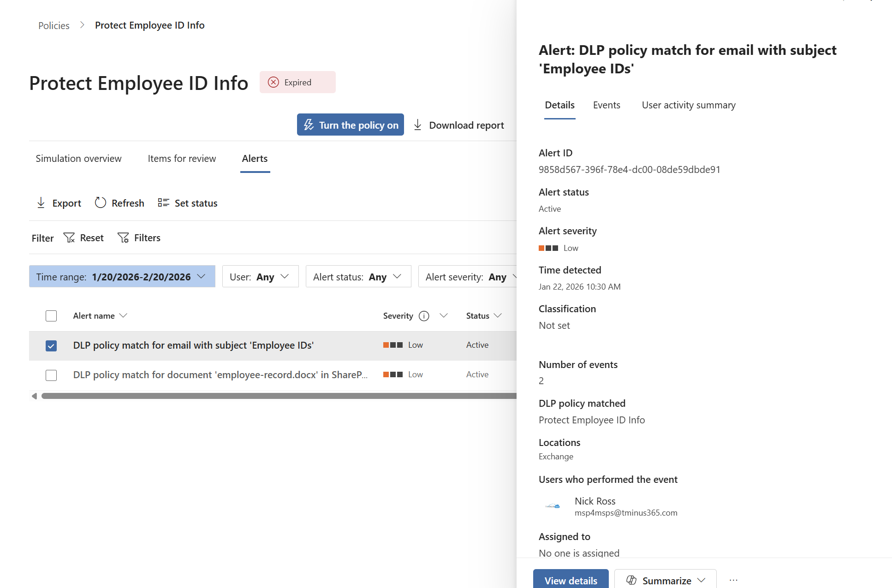The image size is (892, 588).
Task: Click Turn the policy on button
Action: click(x=351, y=125)
